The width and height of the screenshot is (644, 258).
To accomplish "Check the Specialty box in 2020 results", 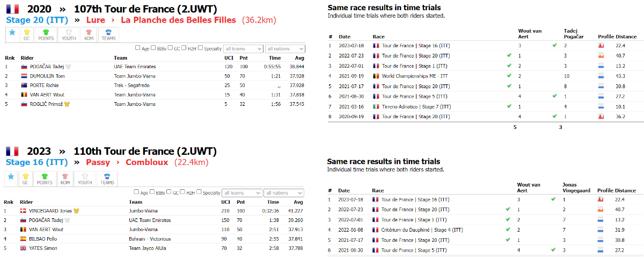I will point(200,48).
